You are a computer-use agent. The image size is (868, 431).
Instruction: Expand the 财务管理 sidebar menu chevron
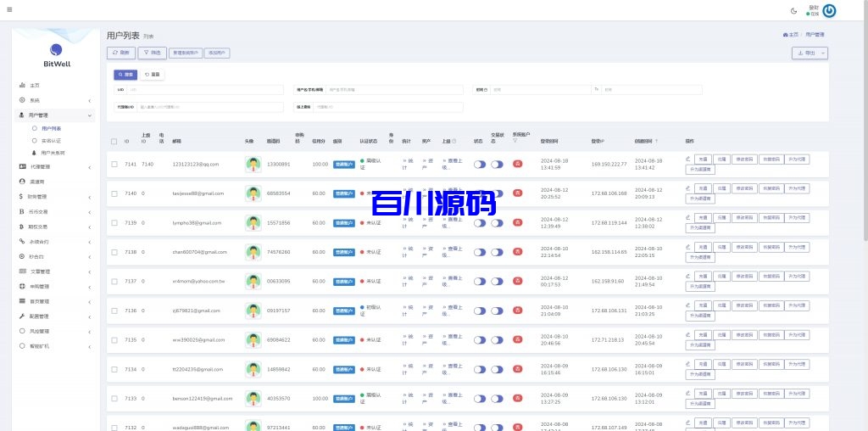[90, 197]
